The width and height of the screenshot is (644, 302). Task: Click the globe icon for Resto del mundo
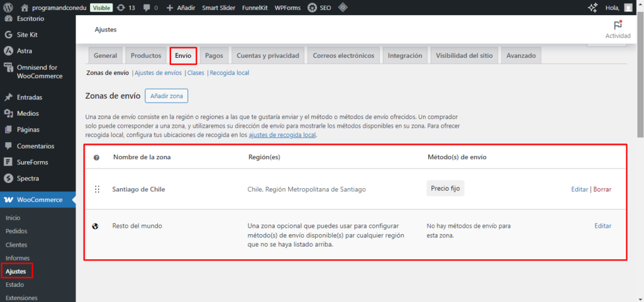pyautogui.click(x=96, y=226)
